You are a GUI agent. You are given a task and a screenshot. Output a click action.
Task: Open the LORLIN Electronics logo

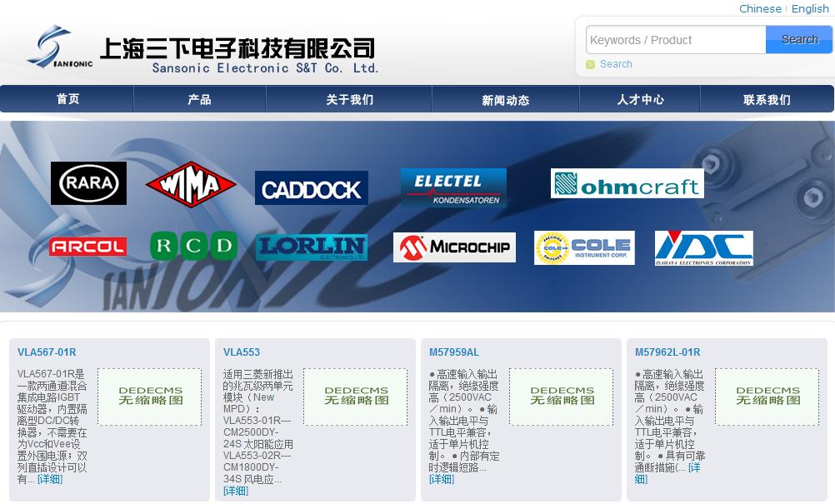[x=312, y=247]
